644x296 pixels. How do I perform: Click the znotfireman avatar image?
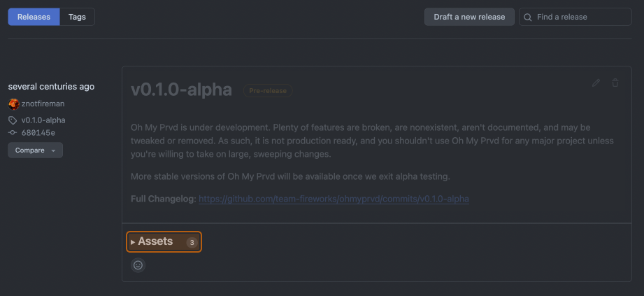pos(13,104)
